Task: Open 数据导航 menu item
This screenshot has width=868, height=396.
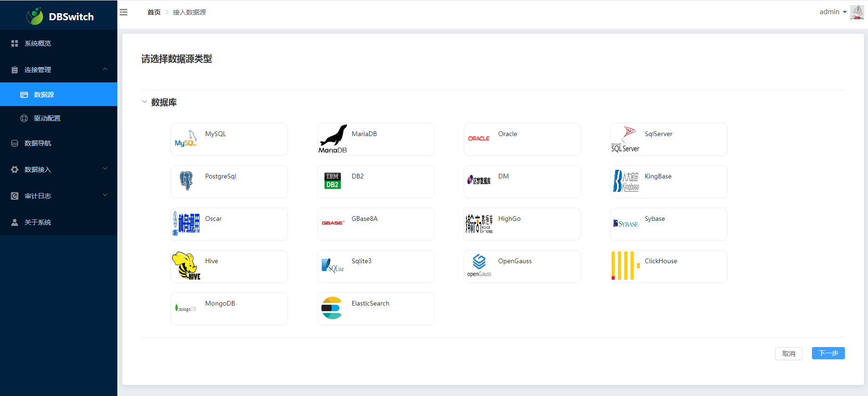Action: click(58, 143)
